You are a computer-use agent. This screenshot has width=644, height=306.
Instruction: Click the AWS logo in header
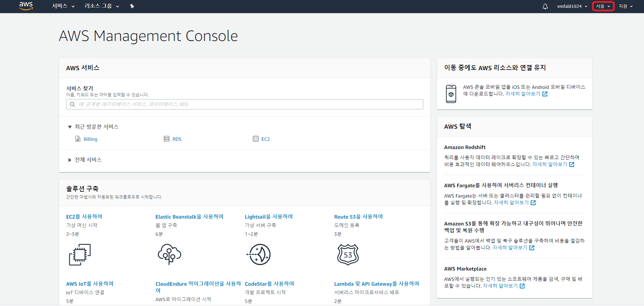pos(26,6)
